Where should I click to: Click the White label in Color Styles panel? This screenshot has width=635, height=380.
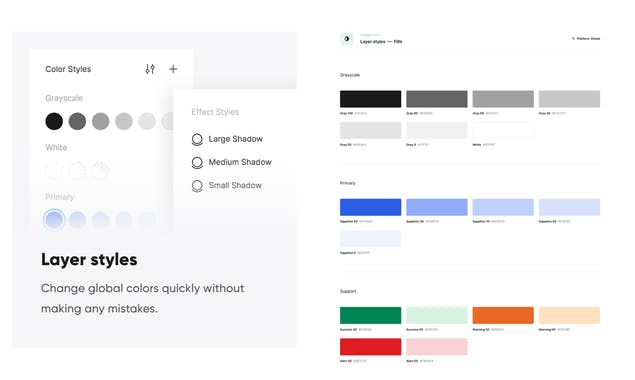pos(56,147)
